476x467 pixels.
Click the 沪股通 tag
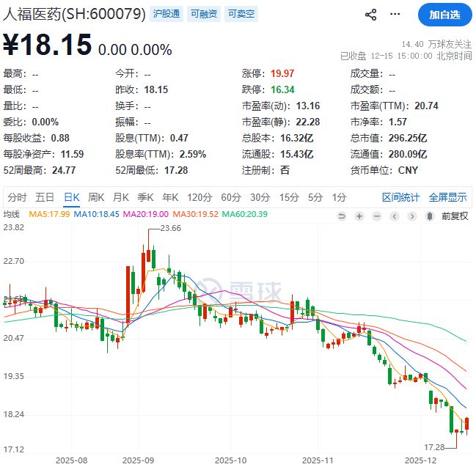[x=166, y=14]
